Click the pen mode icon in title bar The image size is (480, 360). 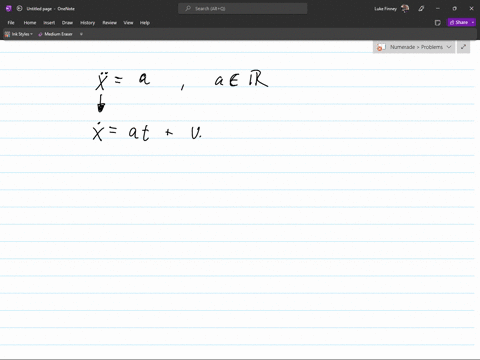tap(421, 9)
